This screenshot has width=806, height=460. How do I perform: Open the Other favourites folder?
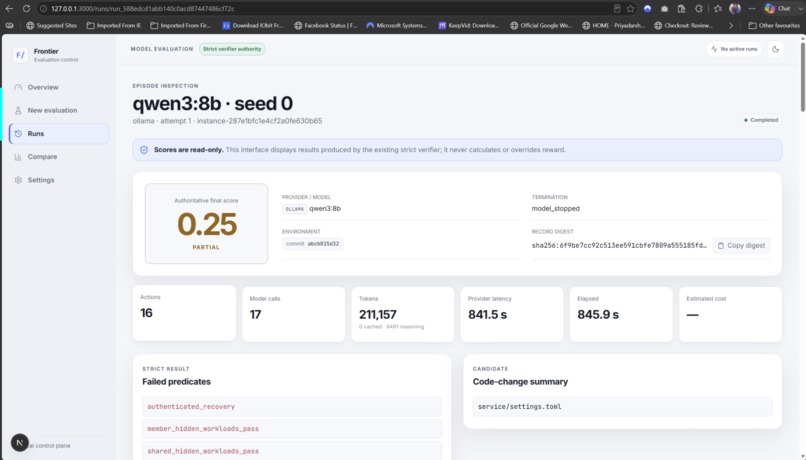[x=774, y=25]
